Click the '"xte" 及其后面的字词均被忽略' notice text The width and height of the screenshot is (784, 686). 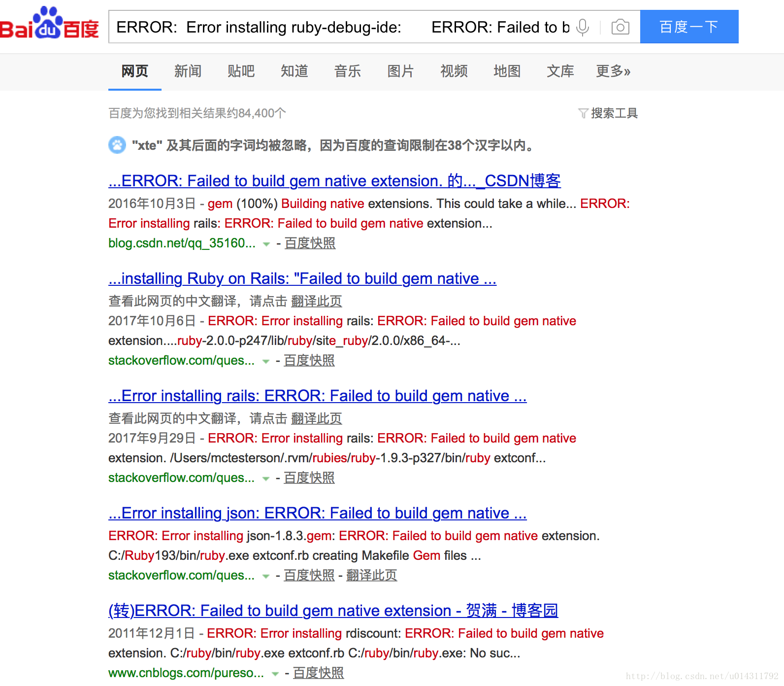tap(335, 145)
